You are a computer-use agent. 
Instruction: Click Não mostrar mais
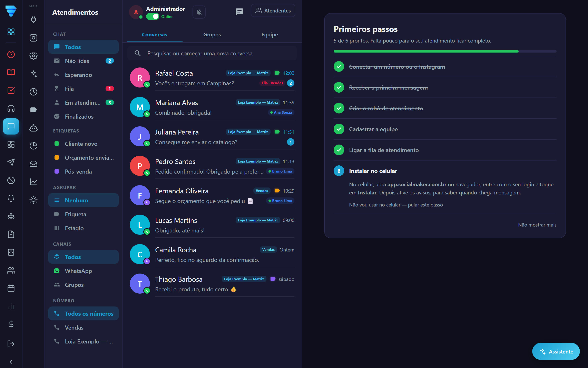537,225
